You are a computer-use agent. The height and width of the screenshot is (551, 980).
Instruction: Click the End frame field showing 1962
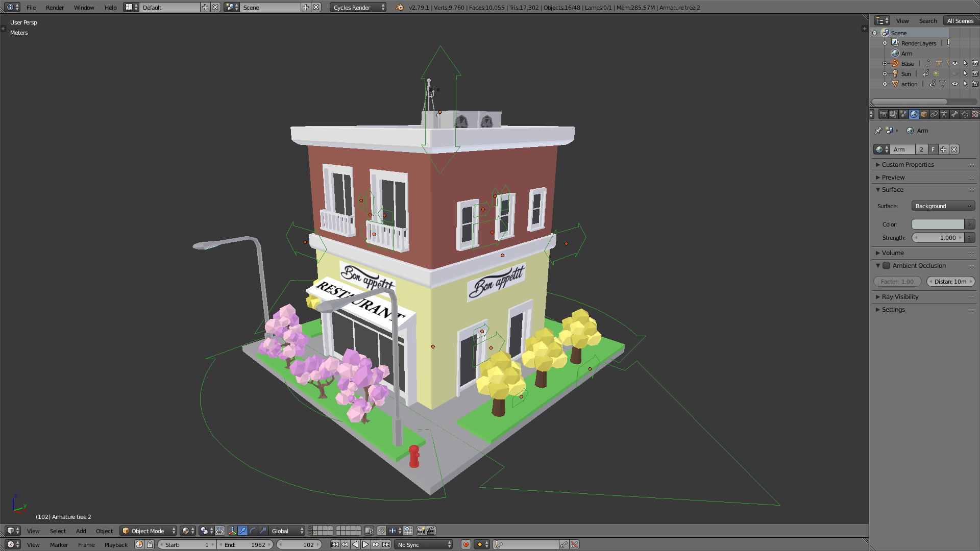click(x=245, y=544)
